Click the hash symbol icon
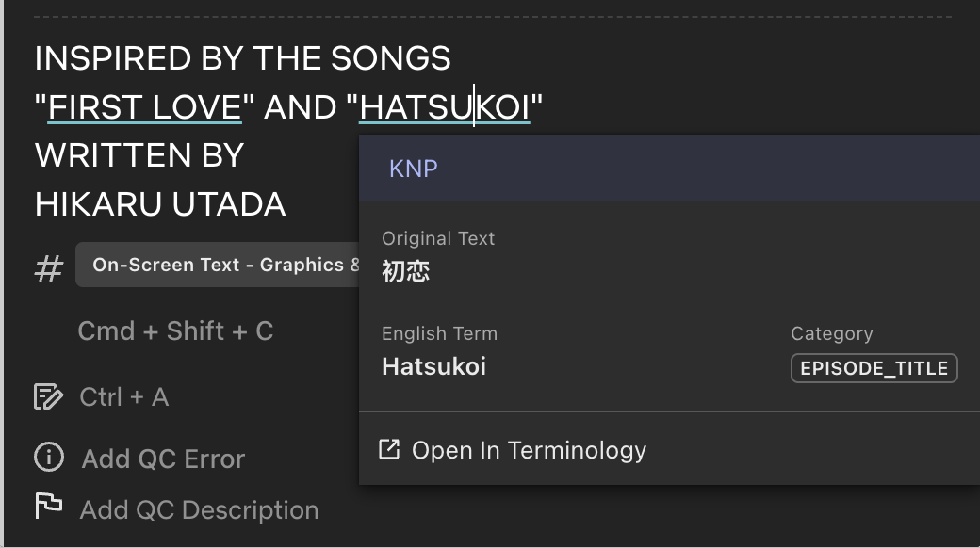Viewport: 980px width, 548px height. [x=49, y=268]
